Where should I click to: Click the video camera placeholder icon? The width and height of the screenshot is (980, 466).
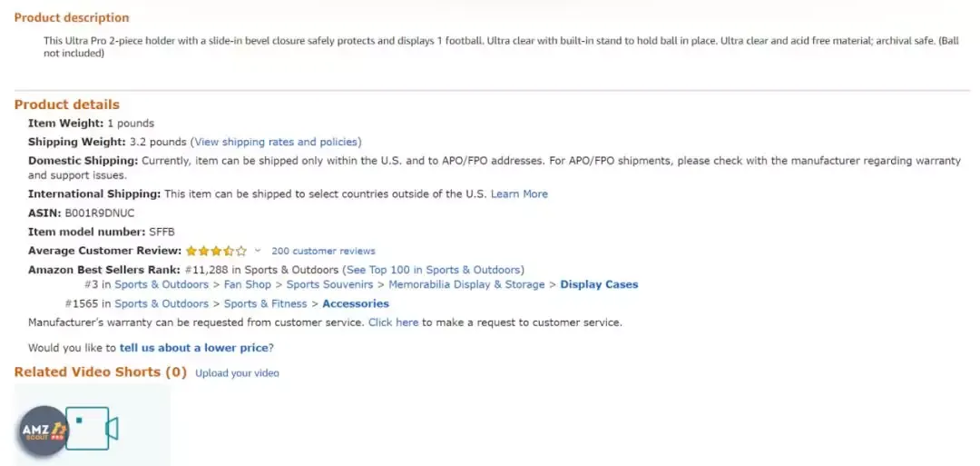pyautogui.click(x=93, y=429)
